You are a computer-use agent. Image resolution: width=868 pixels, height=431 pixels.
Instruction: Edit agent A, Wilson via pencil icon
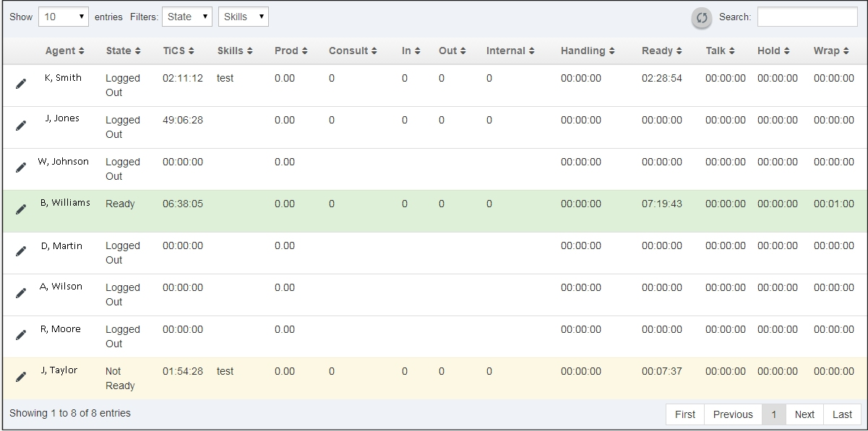tap(21, 293)
